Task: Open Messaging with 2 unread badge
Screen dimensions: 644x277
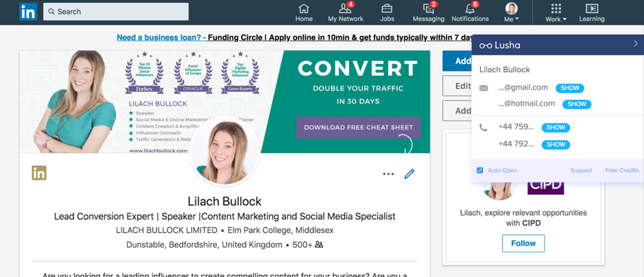Action: pyautogui.click(x=429, y=12)
